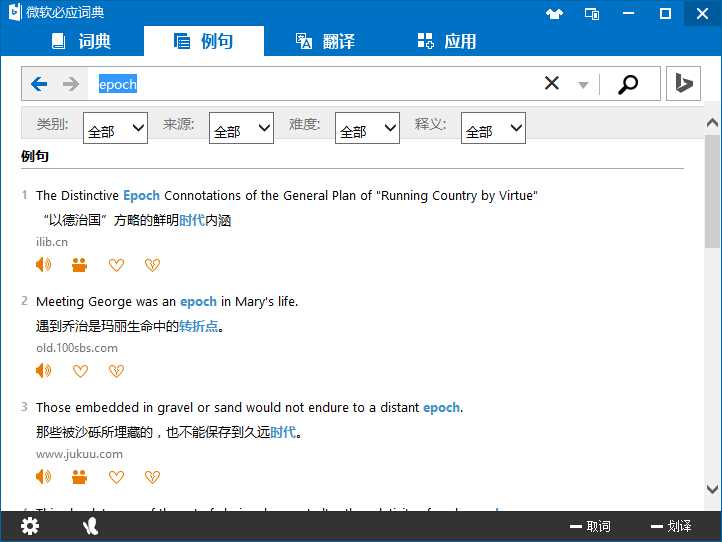Open the 翻译 translation tab
Screen dimensions: 722x542
325,41
